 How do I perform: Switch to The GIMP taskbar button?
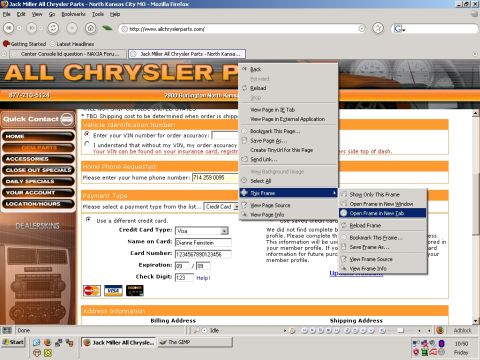[x=195, y=342]
